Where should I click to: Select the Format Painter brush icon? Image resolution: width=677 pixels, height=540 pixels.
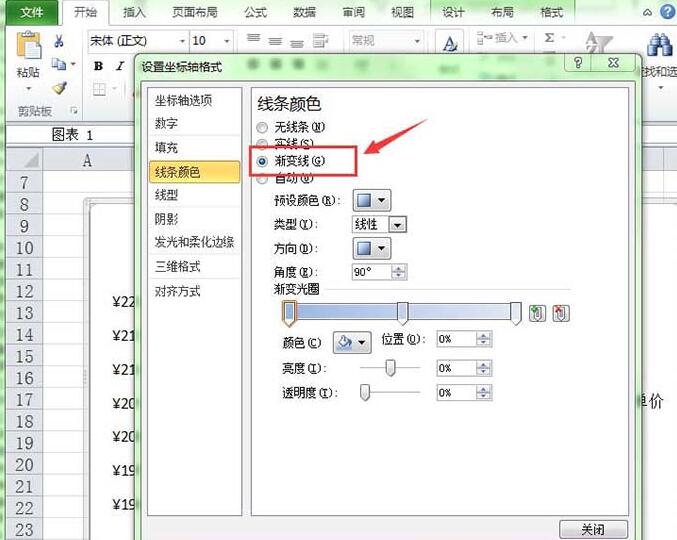pos(59,88)
